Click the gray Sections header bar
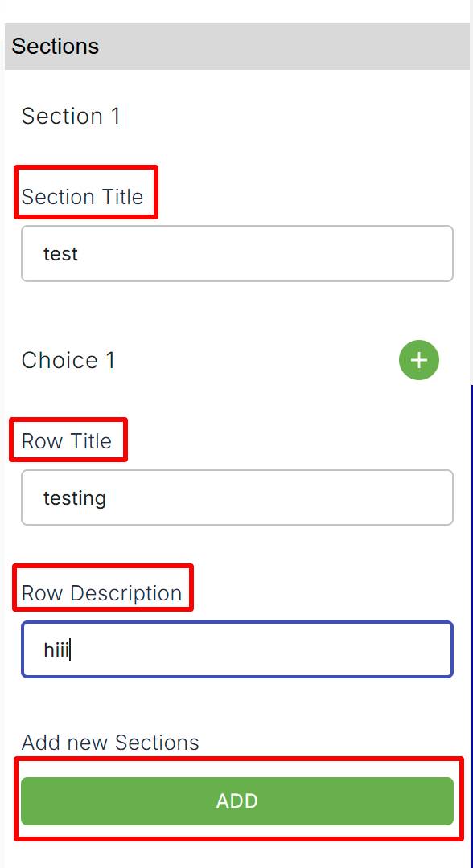Viewport: 473px width, 868px height. coord(237,47)
